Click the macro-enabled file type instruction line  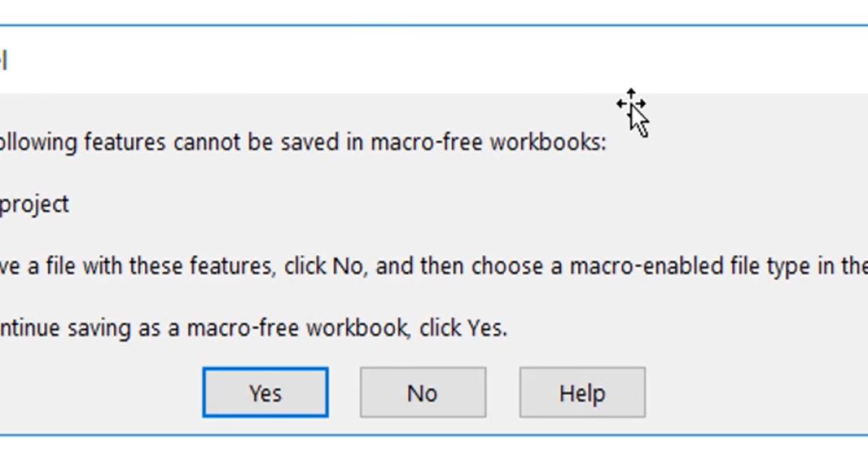[x=362, y=265]
